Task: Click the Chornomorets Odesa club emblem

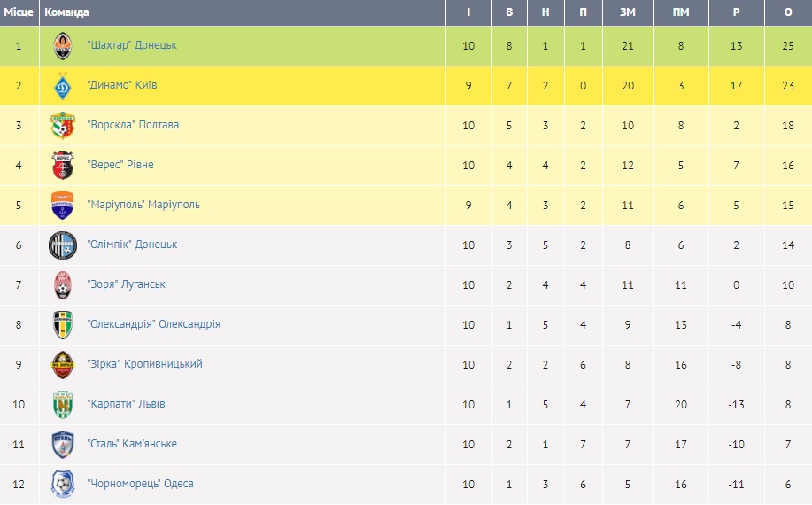Action: [63, 484]
